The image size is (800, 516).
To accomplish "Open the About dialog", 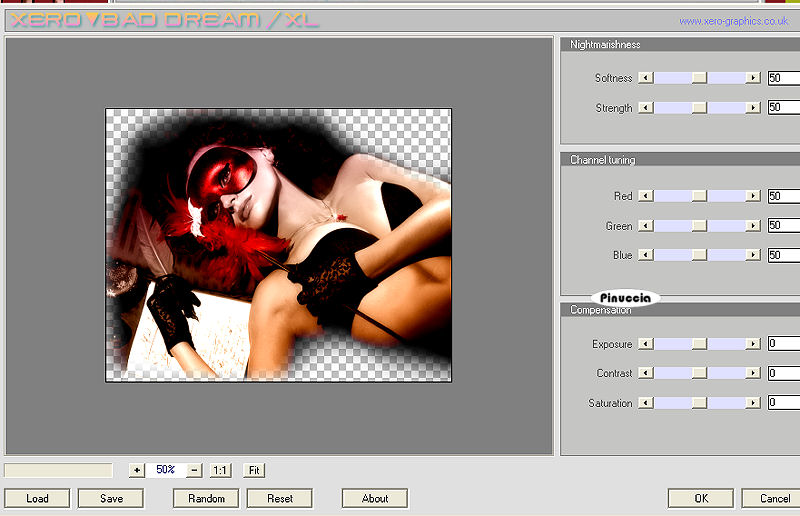I will coord(375,498).
